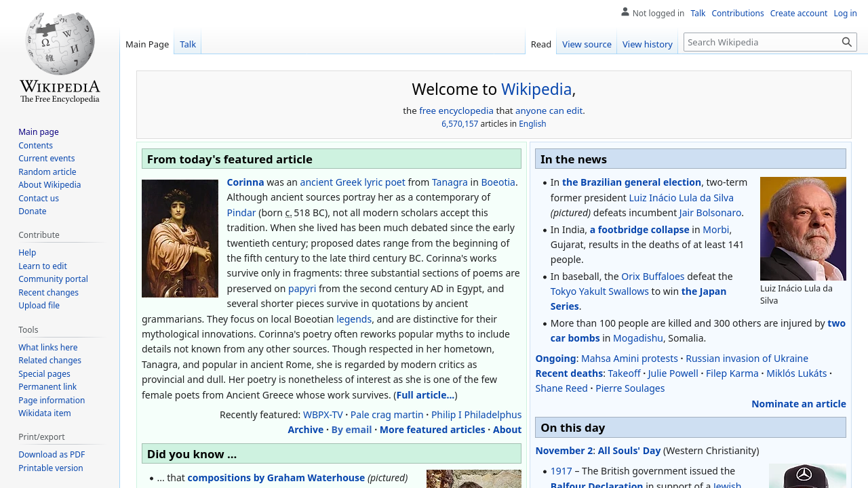This screenshot has width=868, height=488.
Task: Click the featured article Archive link
Action: point(305,429)
